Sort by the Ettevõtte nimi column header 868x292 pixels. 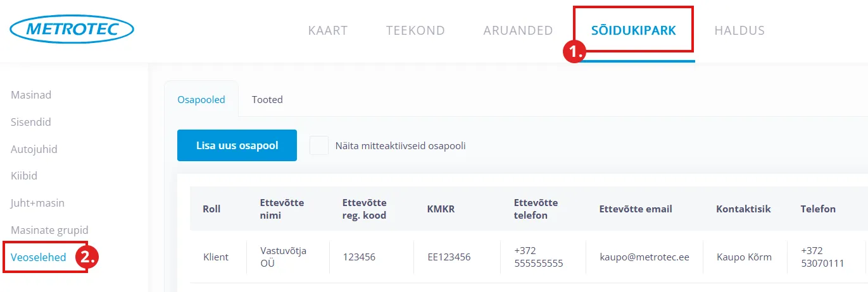tap(282, 209)
